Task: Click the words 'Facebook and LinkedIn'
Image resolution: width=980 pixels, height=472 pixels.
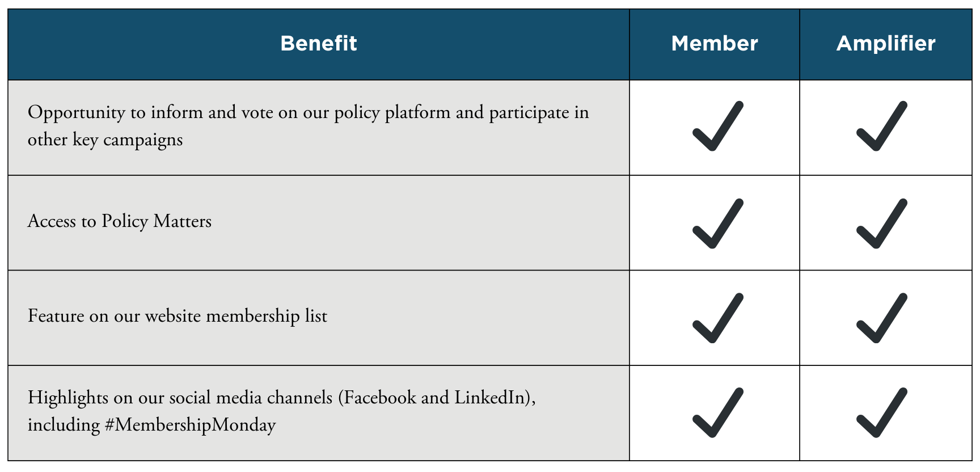Action: 435,398
